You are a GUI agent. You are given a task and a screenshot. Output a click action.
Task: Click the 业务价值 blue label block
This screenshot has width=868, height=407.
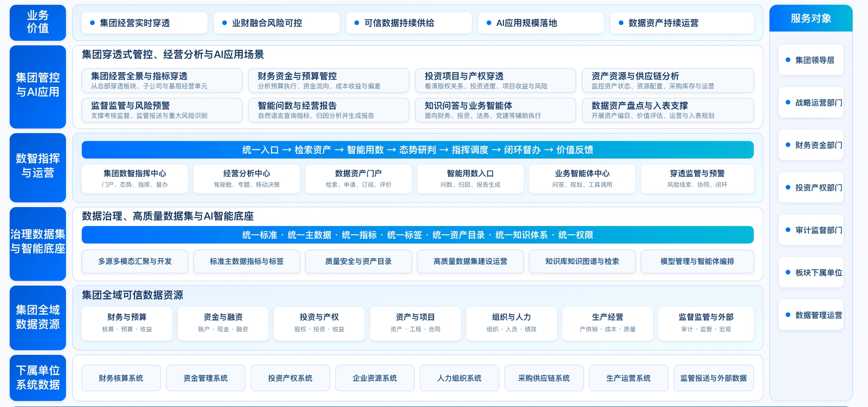click(x=38, y=23)
